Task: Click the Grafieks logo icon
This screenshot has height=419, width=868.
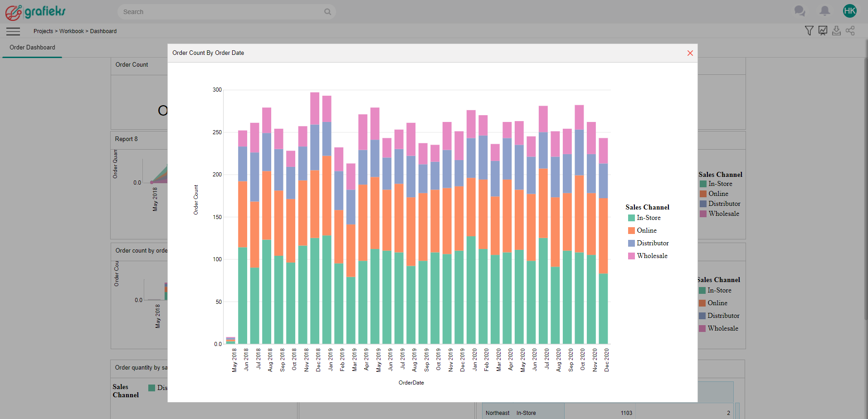Action: tap(14, 12)
